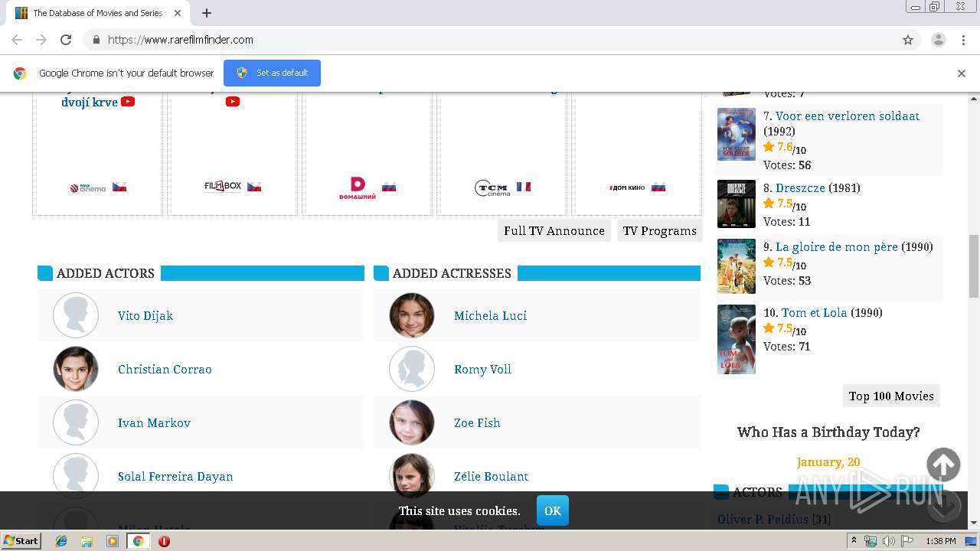
Task: Click the browser forward arrow
Action: (41, 40)
